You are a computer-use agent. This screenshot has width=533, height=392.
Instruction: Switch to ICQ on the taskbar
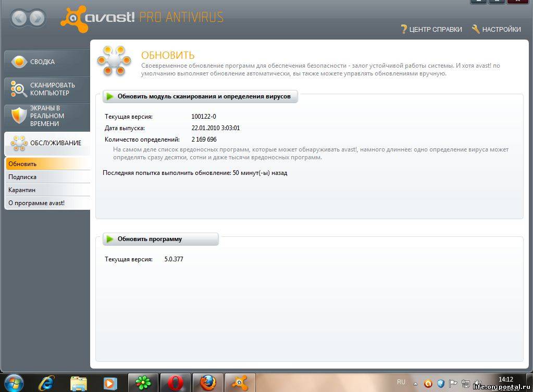pyautogui.click(x=143, y=383)
